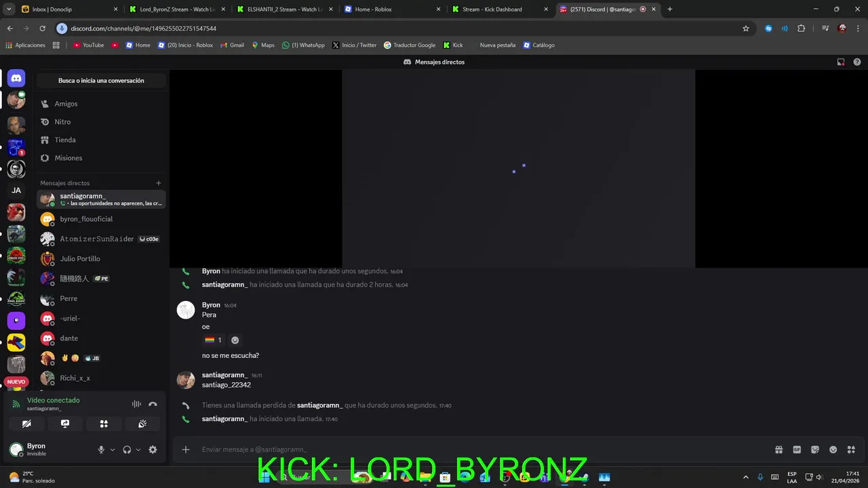Open Discord home direct messages icon

tap(16, 79)
